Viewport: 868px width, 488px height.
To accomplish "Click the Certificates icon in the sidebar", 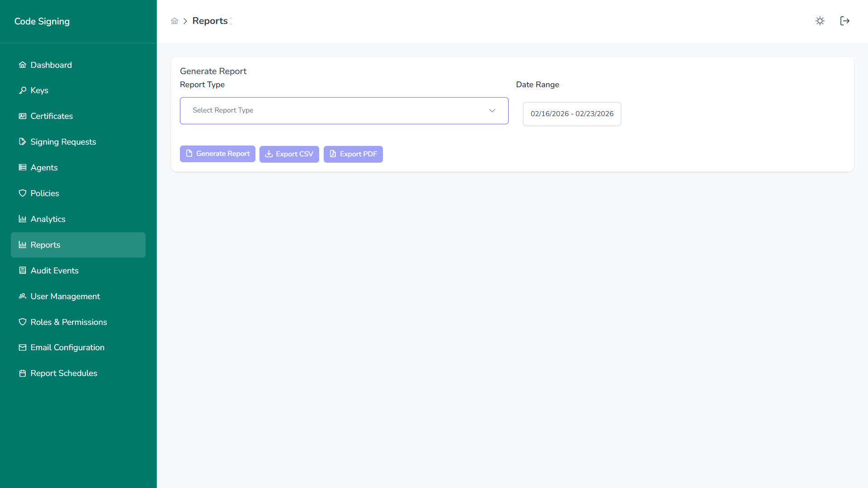I will click(22, 116).
